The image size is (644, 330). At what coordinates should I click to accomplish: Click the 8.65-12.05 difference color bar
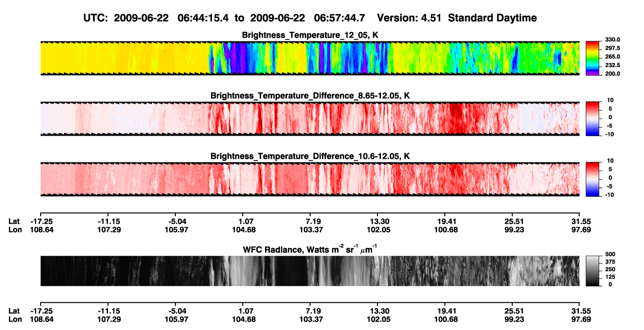coord(592,119)
